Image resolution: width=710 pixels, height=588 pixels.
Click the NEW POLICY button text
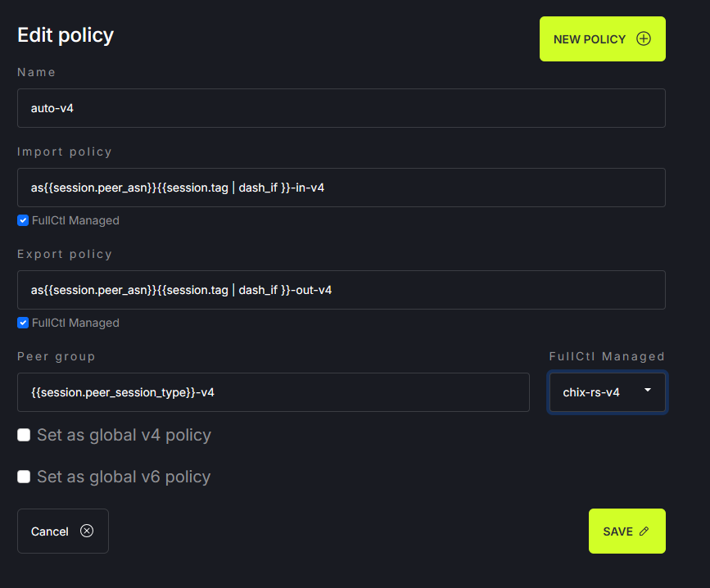(589, 39)
